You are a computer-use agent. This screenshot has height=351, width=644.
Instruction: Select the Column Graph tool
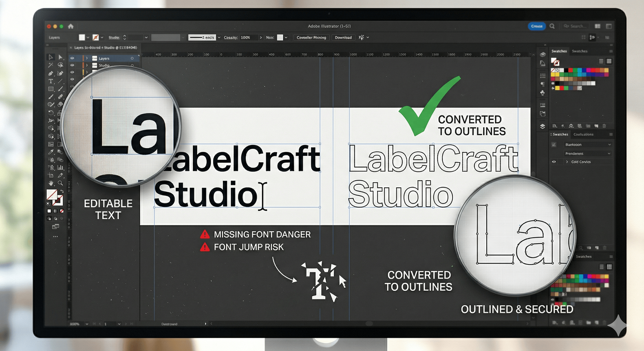point(61,167)
